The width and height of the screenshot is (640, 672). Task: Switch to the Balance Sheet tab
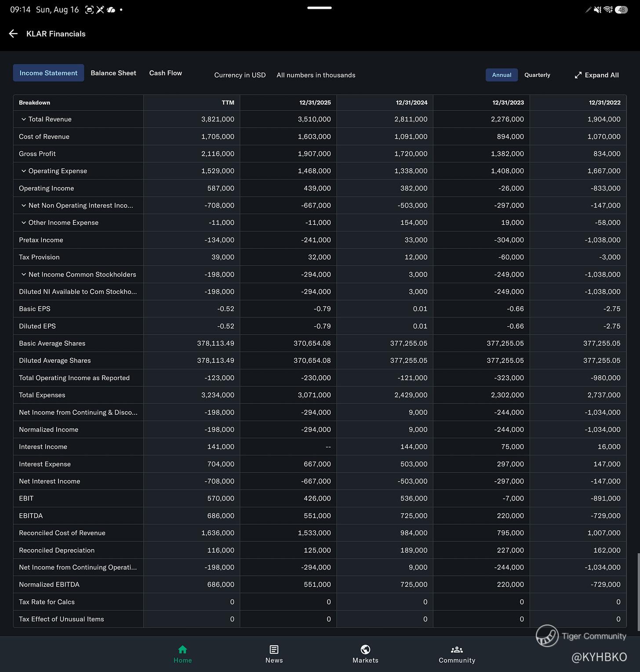(113, 73)
